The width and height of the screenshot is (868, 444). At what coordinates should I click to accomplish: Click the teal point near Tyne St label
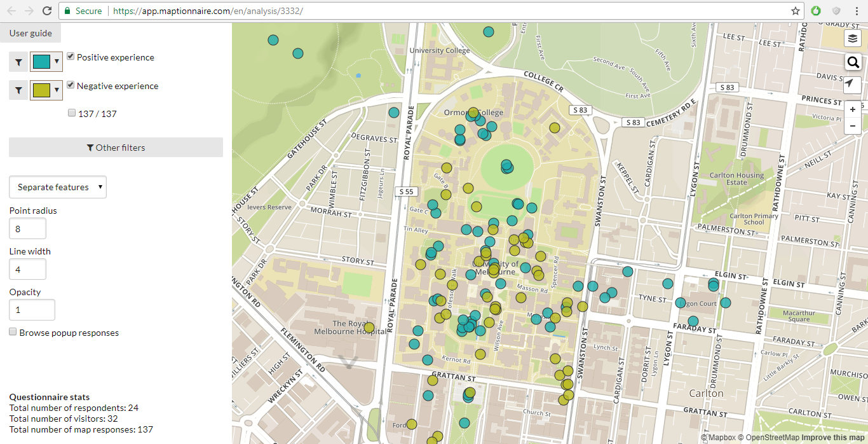click(x=668, y=284)
